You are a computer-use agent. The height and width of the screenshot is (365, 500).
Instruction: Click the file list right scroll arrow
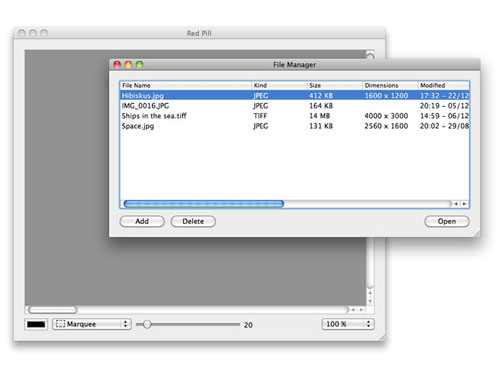(x=464, y=204)
